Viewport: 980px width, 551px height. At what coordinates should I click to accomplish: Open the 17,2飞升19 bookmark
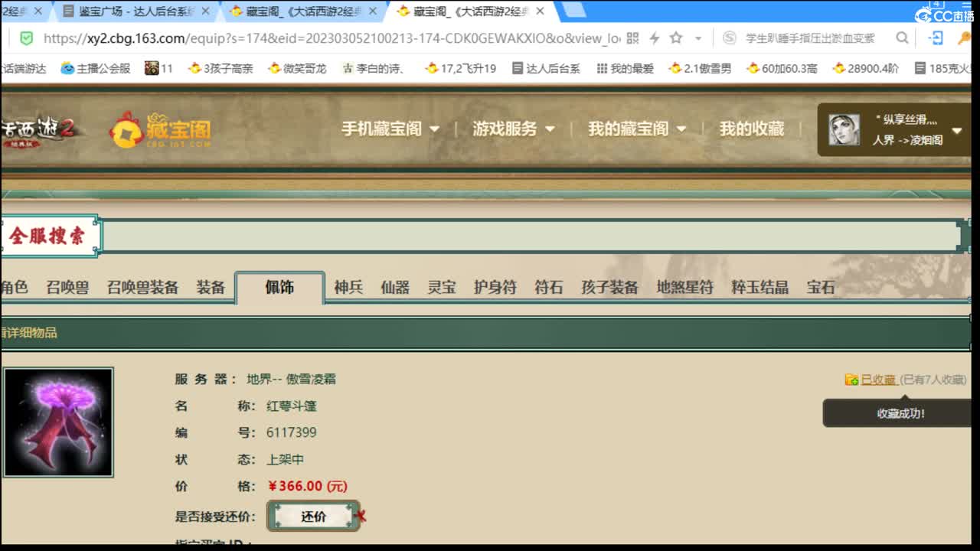click(461, 68)
